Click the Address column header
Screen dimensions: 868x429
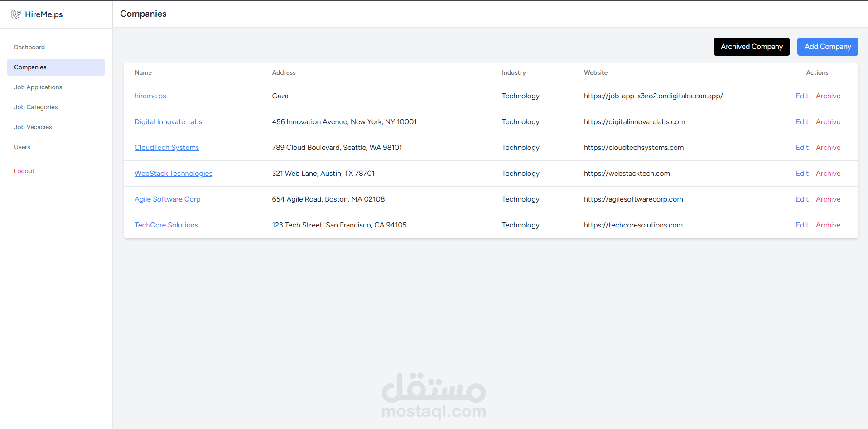tap(284, 72)
